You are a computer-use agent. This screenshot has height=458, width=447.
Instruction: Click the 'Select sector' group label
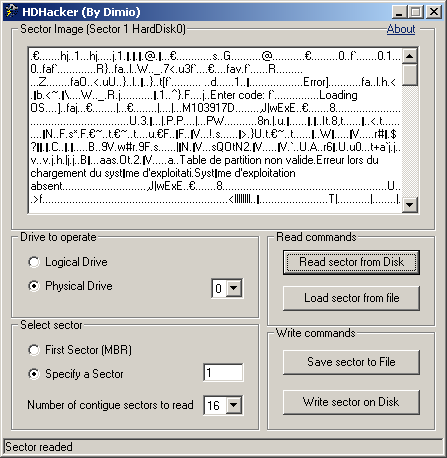pyautogui.click(x=51, y=325)
